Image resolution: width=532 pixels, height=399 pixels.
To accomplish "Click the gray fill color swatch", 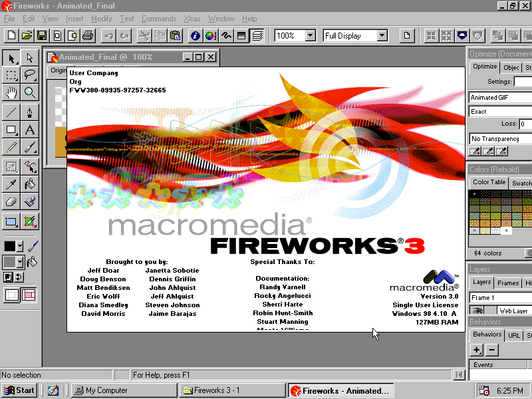I will click(9, 262).
